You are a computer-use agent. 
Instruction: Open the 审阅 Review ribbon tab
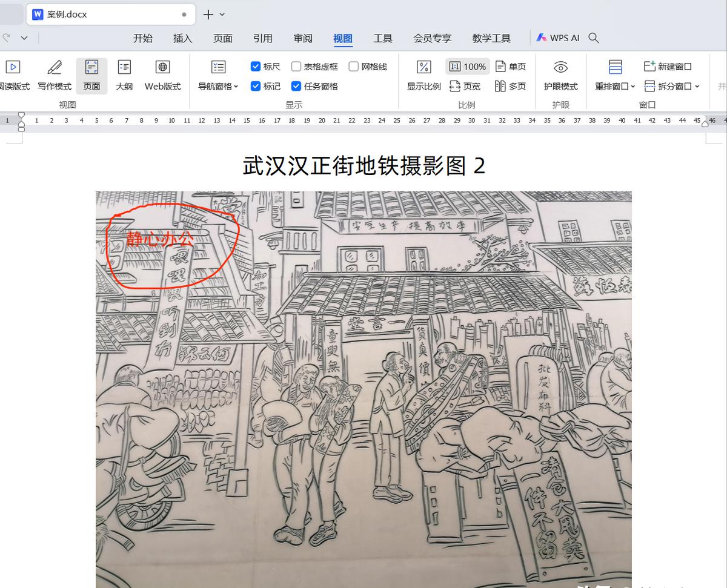[x=303, y=38]
